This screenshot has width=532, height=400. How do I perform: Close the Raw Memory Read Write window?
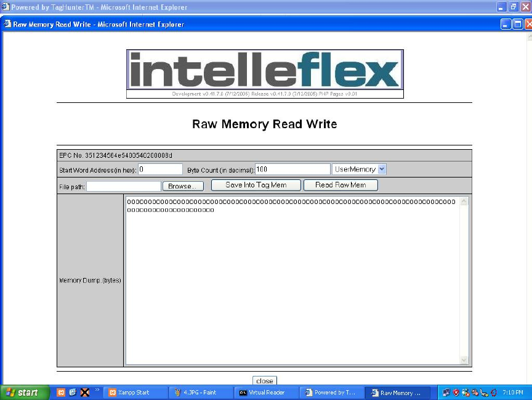tap(528, 24)
